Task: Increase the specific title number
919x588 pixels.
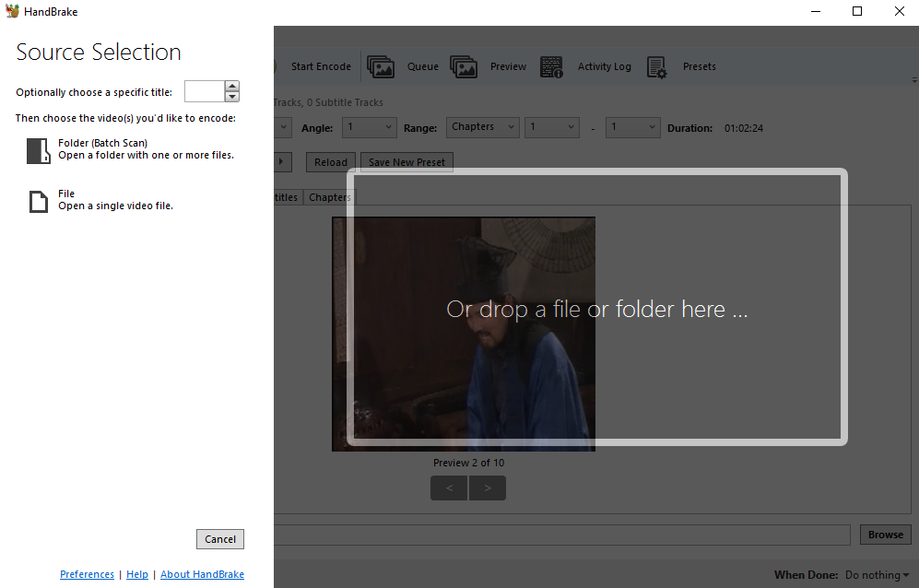Action: pyautogui.click(x=232, y=86)
